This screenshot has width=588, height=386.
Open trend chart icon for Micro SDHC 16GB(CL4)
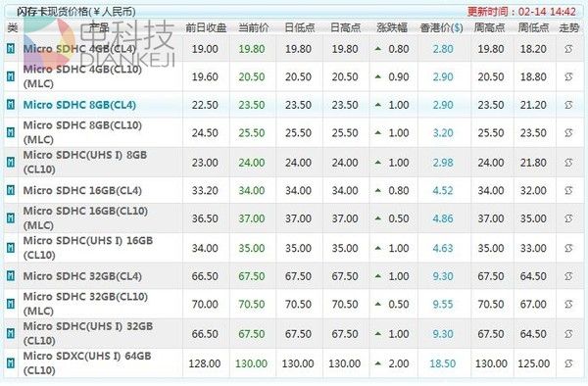(x=568, y=191)
